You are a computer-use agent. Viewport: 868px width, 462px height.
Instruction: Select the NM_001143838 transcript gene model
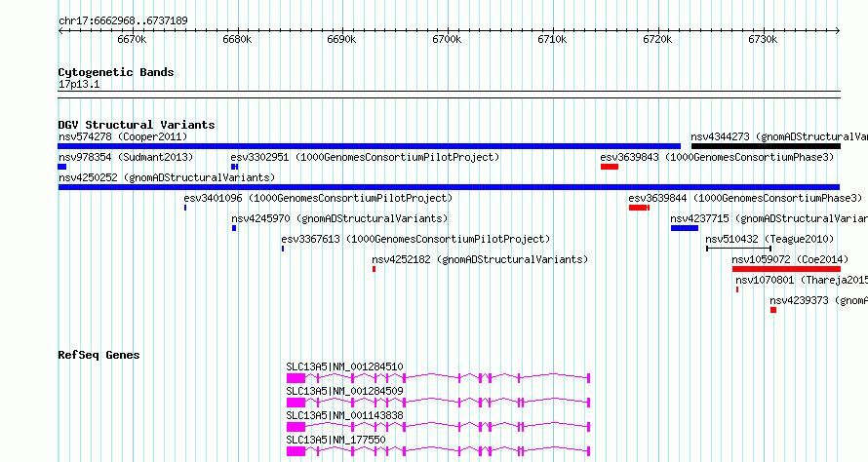pyautogui.click(x=439, y=427)
